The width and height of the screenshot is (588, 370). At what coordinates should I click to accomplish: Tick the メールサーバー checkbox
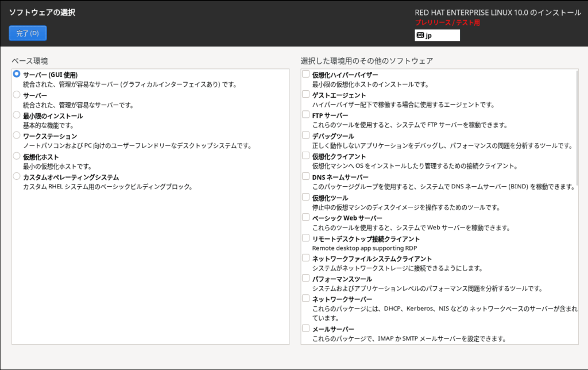[305, 329]
